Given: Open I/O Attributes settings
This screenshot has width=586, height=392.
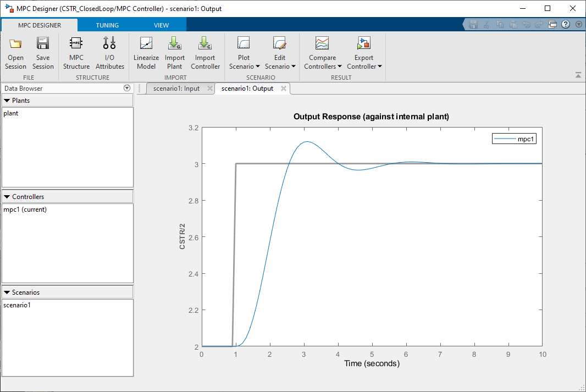Looking at the screenshot, I should (x=109, y=53).
